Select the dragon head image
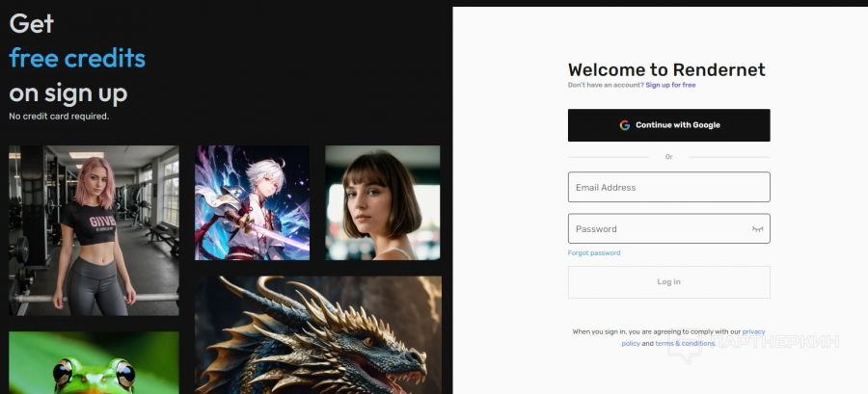Image resolution: width=868 pixels, height=394 pixels. pyautogui.click(x=318, y=335)
